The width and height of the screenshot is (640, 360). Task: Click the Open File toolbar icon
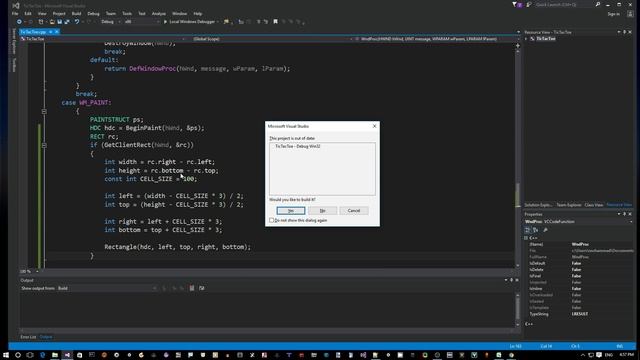(x=52, y=22)
